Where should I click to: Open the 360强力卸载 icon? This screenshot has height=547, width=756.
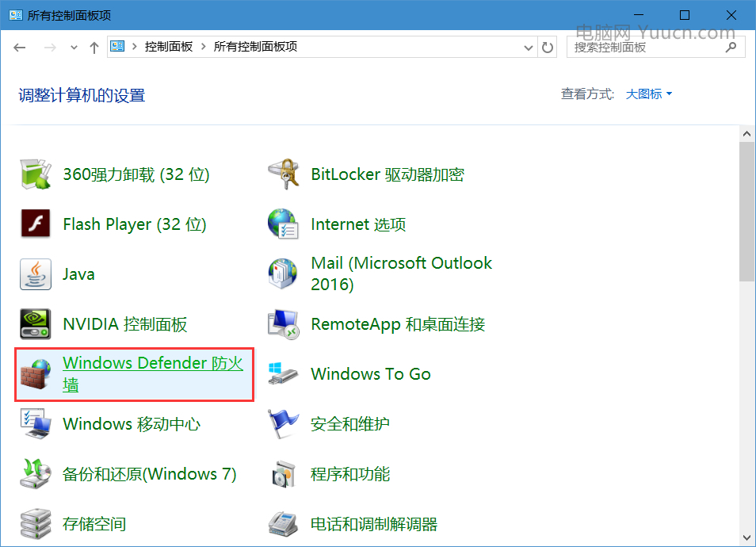point(36,174)
